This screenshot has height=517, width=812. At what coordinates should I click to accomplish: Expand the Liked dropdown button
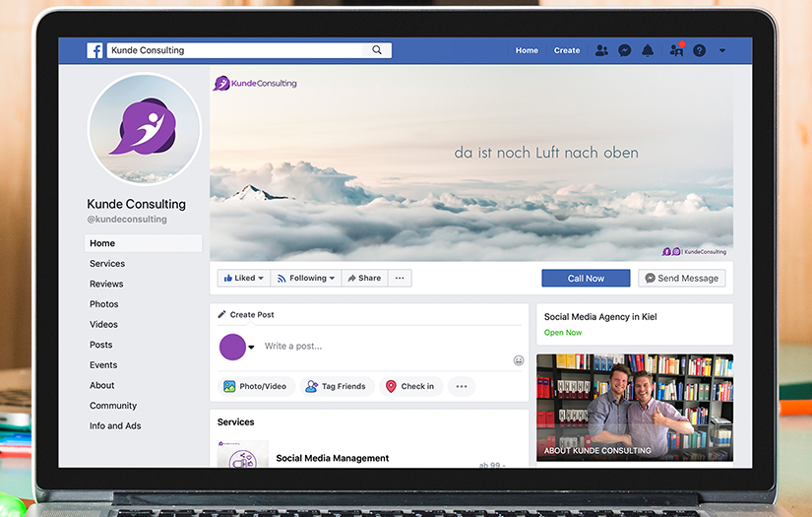[243, 278]
